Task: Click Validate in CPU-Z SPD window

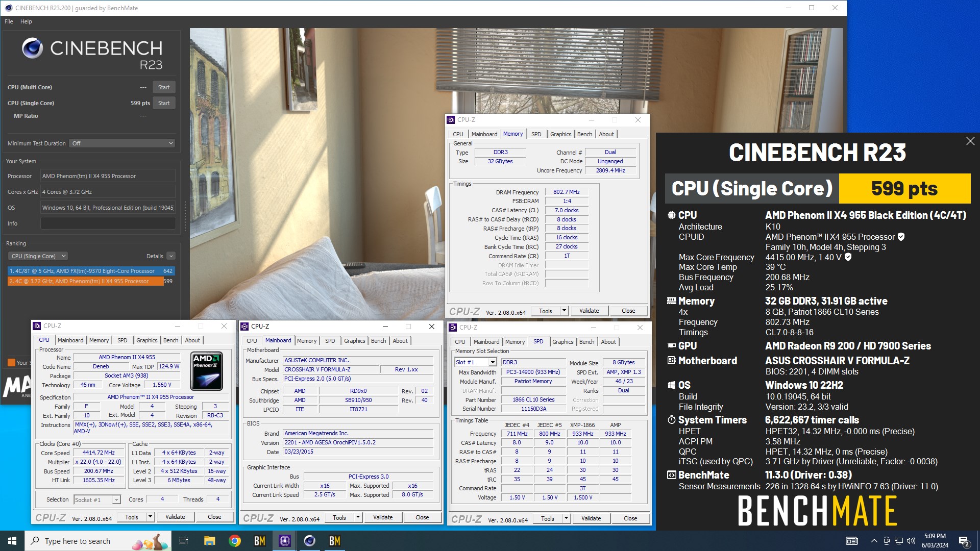Action: [591, 518]
